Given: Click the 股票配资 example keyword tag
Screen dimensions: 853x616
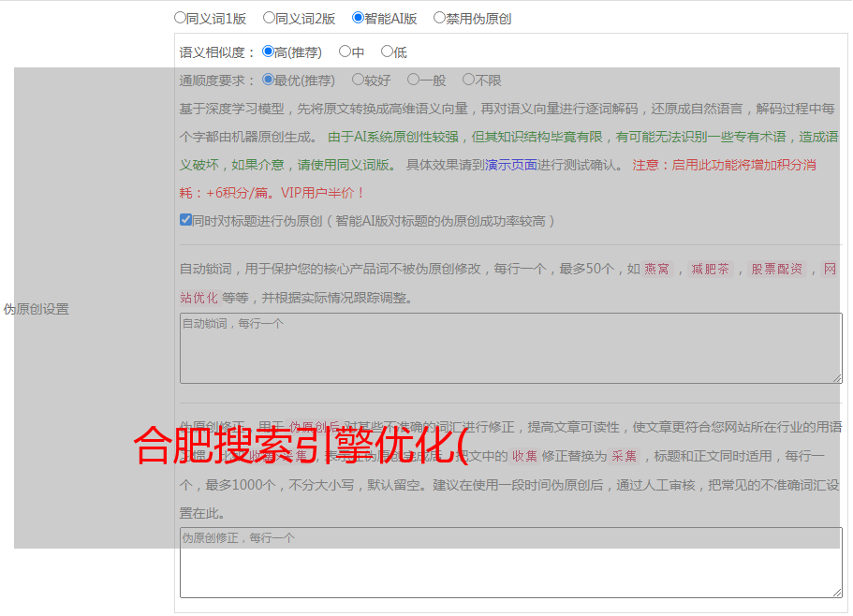Looking at the screenshot, I should [x=777, y=270].
